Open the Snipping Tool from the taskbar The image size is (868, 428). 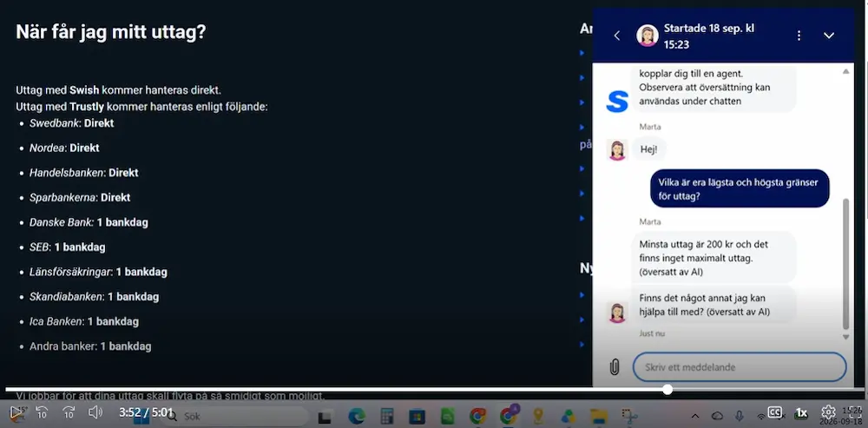pos(629,417)
